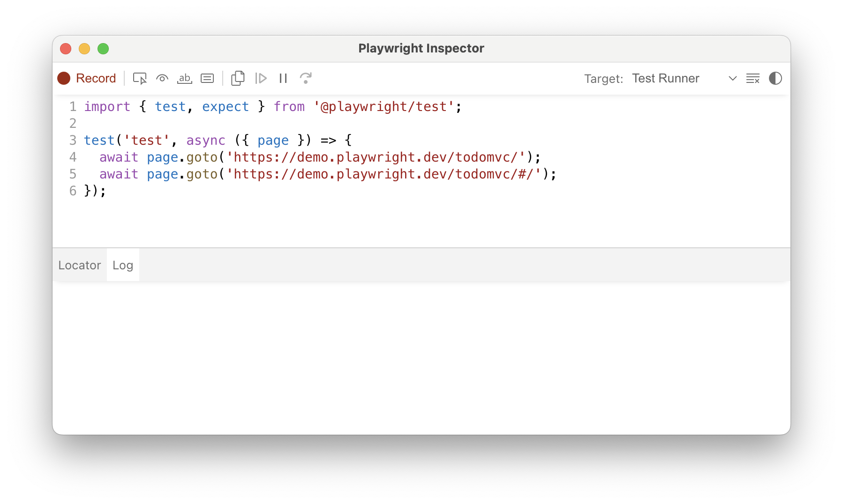843x504 pixels.
Task: Select the Assert Value tool
Action: point(207,78)
